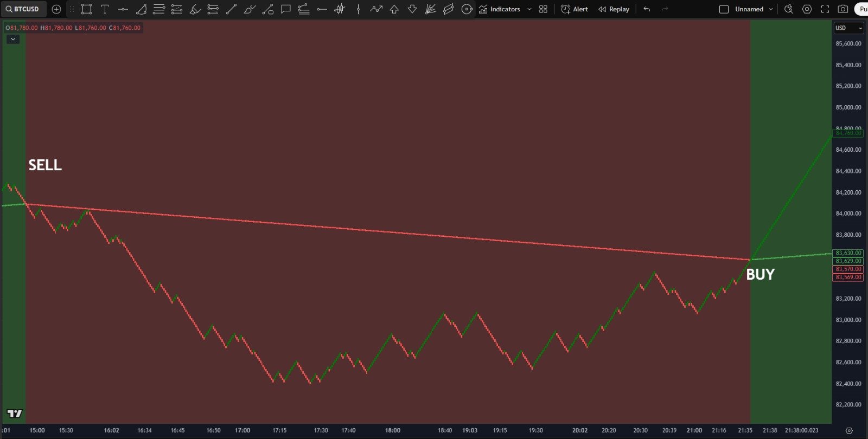The width and height of the screenshot is (868, 439).
Task: Choose the Arrow Up marker tool
Action: [394, 9]
